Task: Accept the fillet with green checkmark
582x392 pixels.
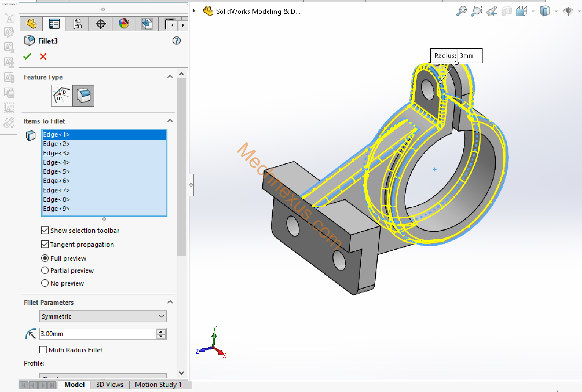Action: click(x=27, y=56)
